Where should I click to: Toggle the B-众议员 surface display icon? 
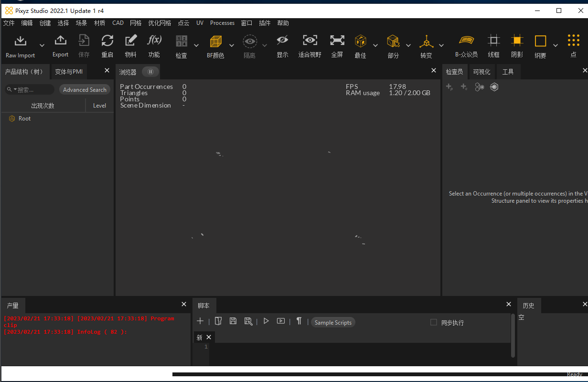466,41
